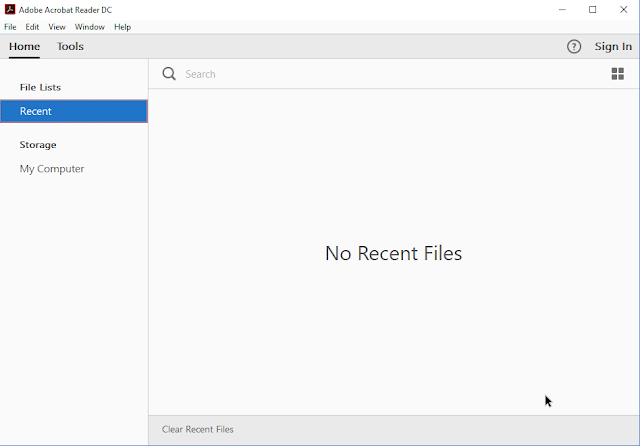Switch to the Home tab
640x446 pixels.
pyautogui.click(x=24, y=47)
